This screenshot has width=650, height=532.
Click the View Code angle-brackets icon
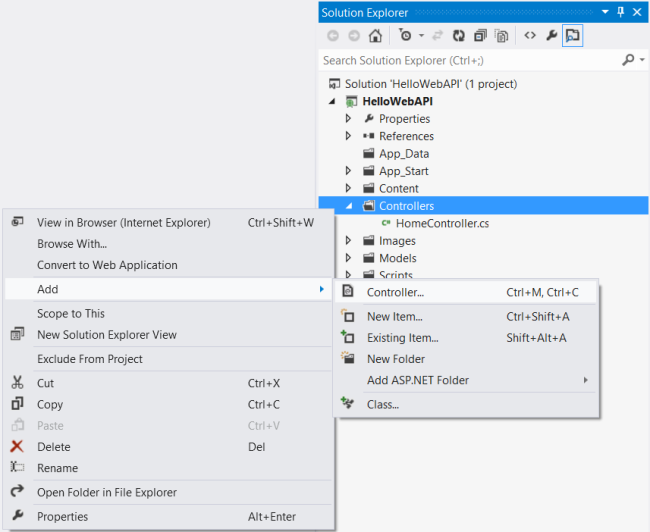[x=530, y=36]
